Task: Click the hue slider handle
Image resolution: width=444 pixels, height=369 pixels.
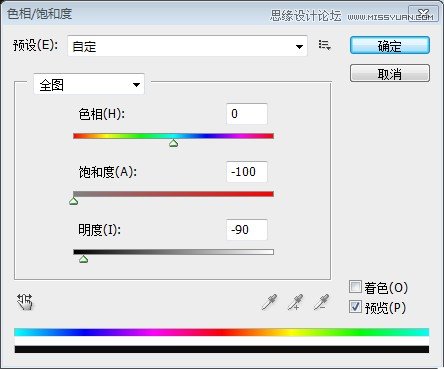Action: pos(173,143)
